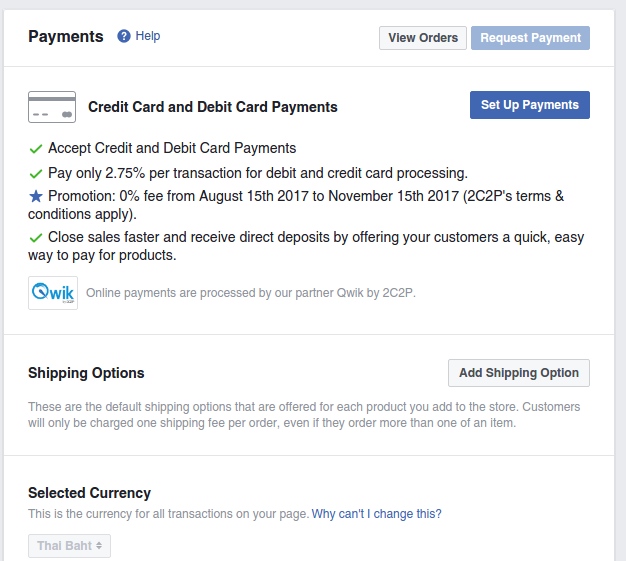Click the credit card icon
The image size is (626, 561).
pos(52,107)
